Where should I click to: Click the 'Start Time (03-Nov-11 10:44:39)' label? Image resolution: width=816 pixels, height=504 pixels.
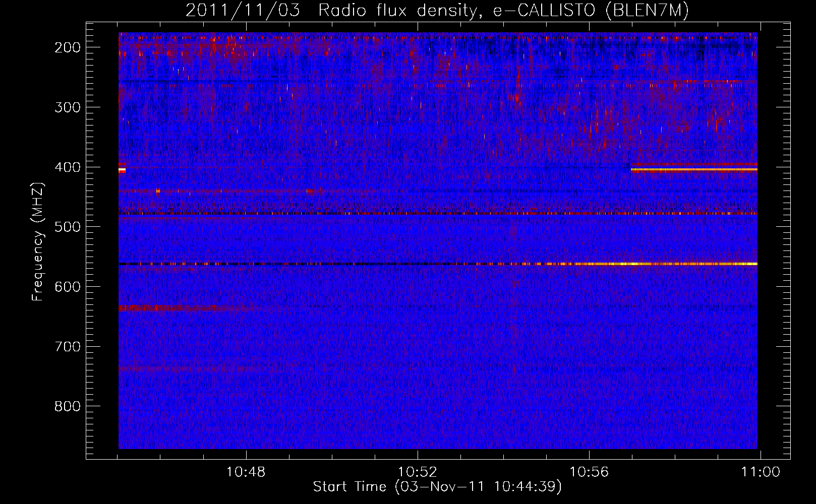click(437, 487)
